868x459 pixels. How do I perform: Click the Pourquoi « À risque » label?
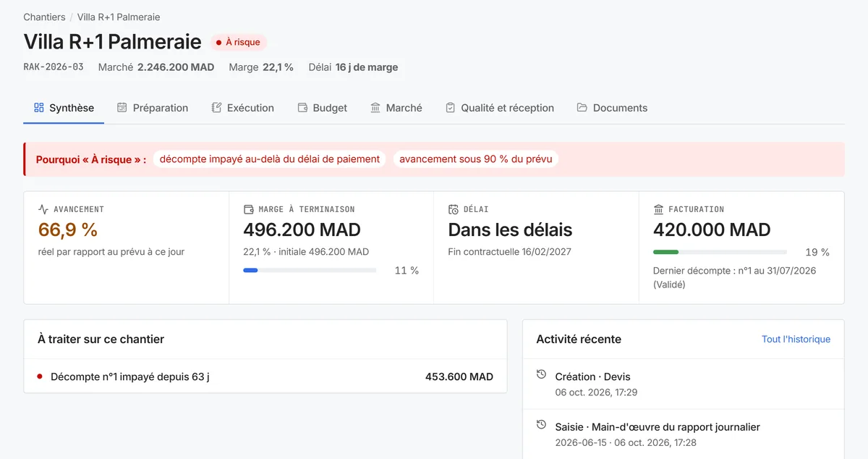click(x=91, y=159)
